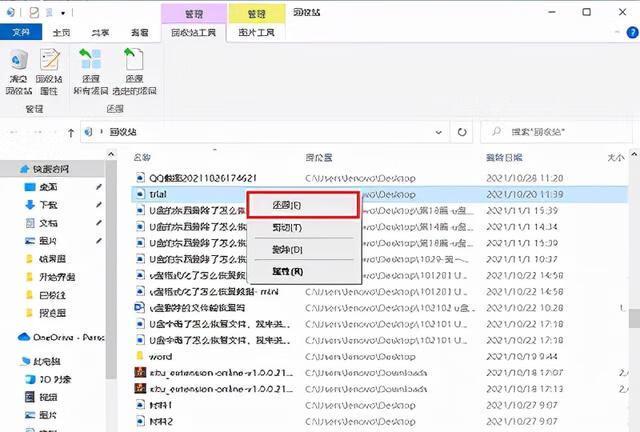Select the word folder in file list
The image size is (640, 432).
[159, 356]
